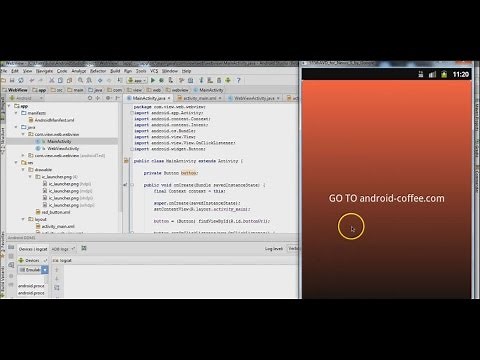
Task: Open the Emulator device dropdown arrow
Action: tap(45, 270)
